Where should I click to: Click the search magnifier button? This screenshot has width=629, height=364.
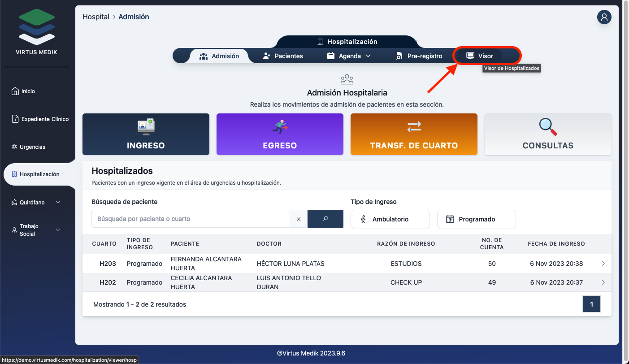pyautogui.click(x=325, y=219)
